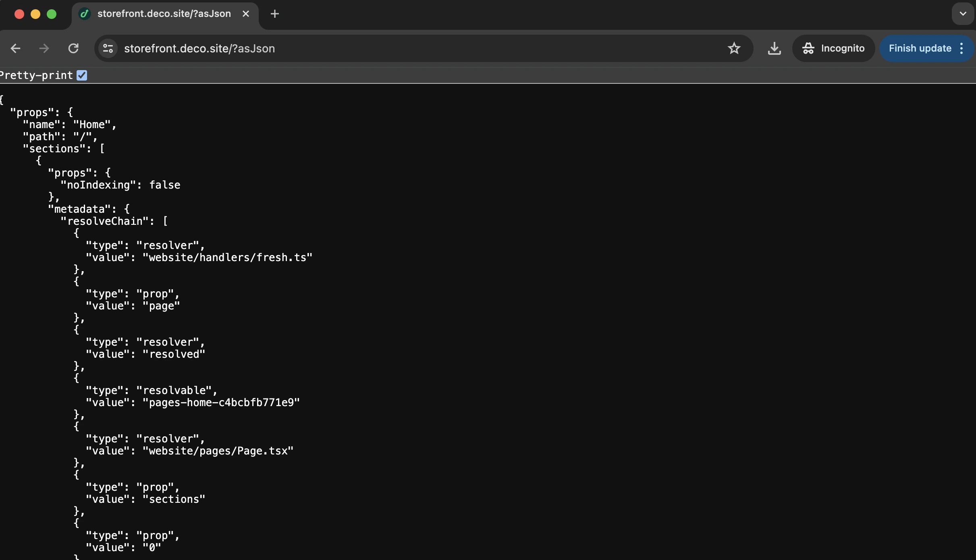
Task: Open the browser menu with three dots
Action: [961, 48]
